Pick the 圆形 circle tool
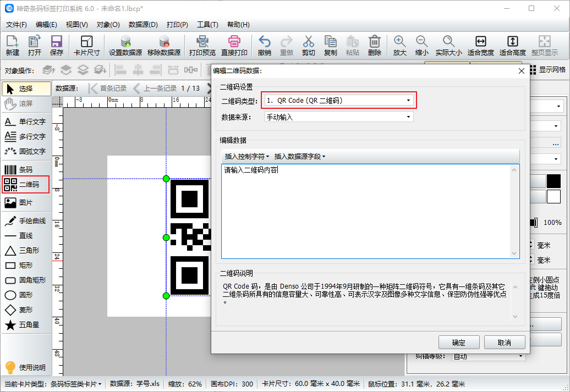 point(25,295)
